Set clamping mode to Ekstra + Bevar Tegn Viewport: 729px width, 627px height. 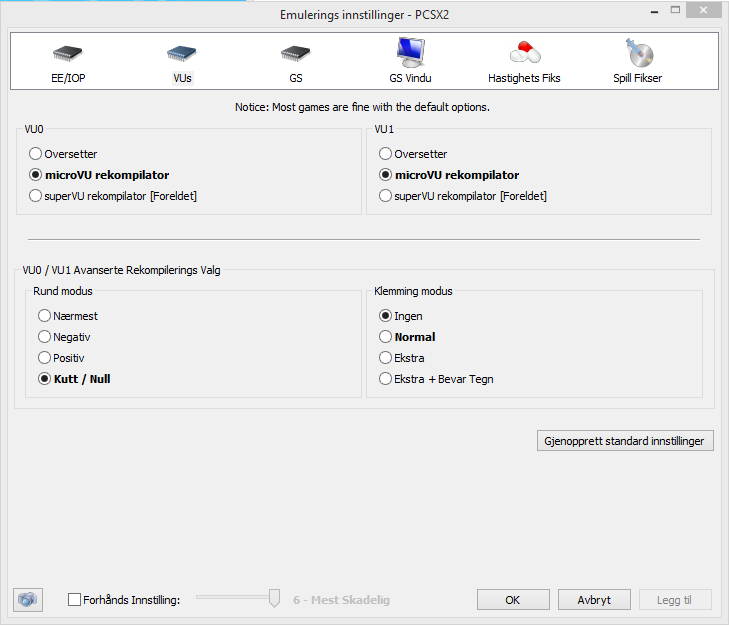point(436,379)
